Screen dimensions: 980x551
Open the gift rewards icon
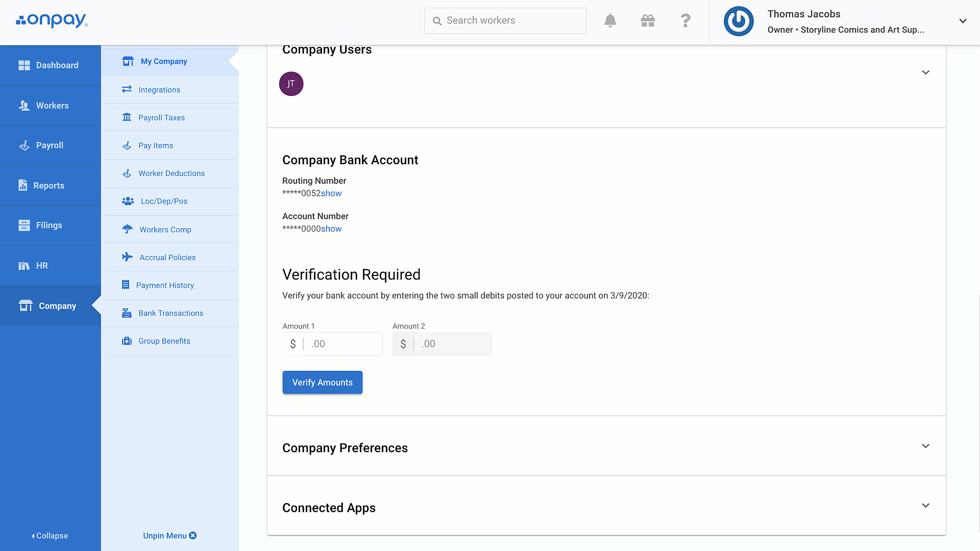click(648, 21)
